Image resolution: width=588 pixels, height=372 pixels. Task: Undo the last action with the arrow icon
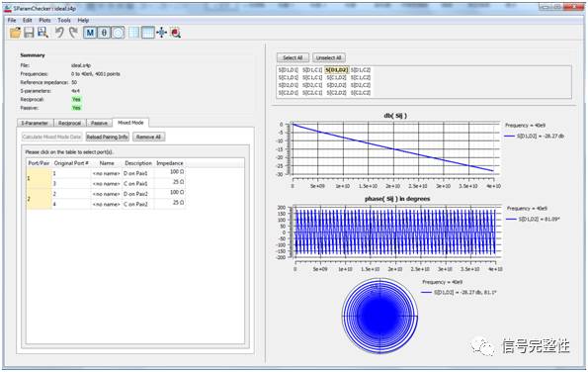pos(59,33)
